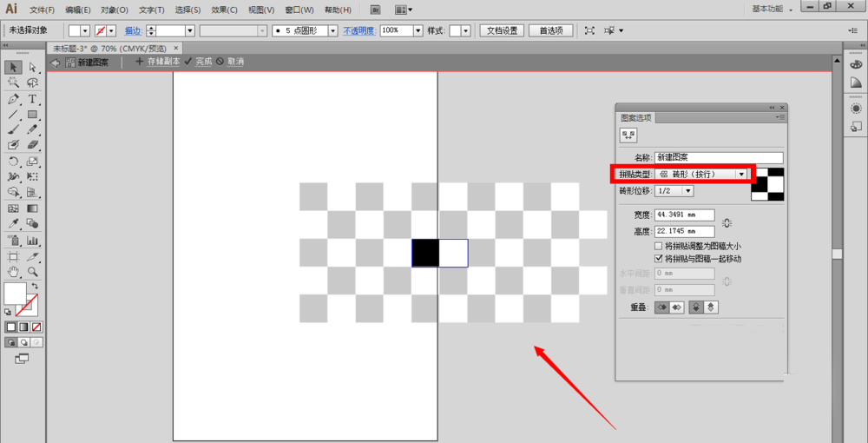This screenshot has width=868, height=443.
Task: Select the Hand tool
Action: (13, 271)
